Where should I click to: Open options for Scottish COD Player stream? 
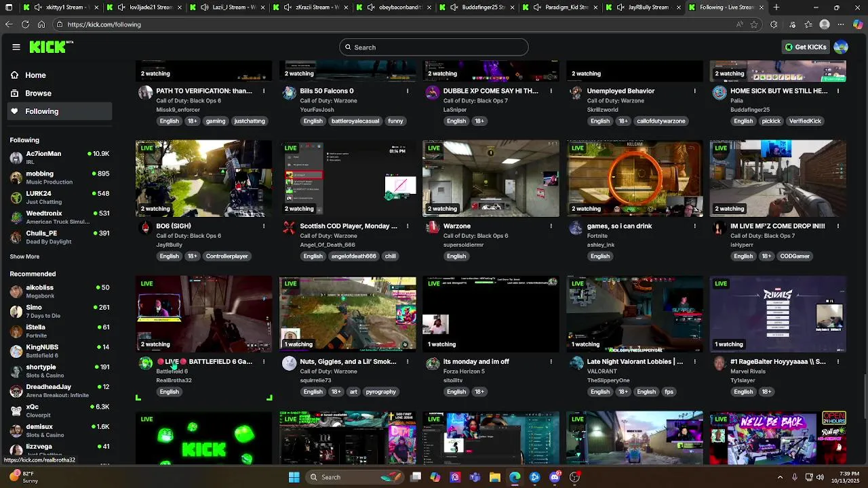point(408,226)
